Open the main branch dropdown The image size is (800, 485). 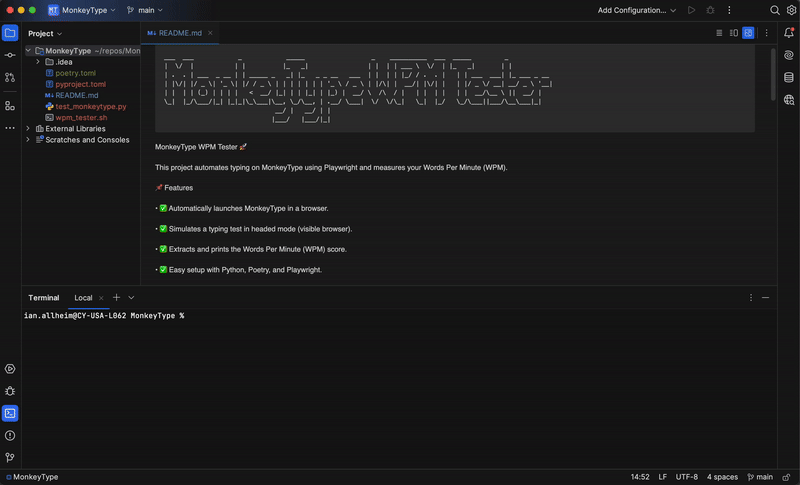tap(145, 10)
